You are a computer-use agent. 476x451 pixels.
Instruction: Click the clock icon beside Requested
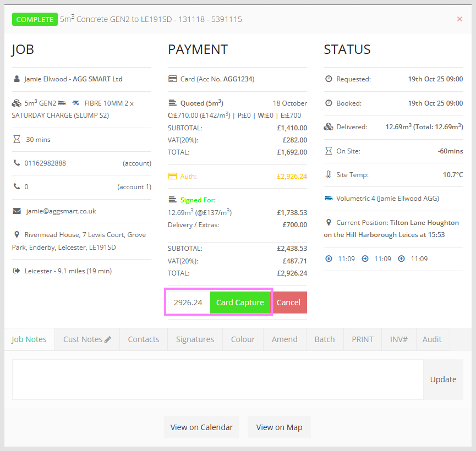[x=329, y=79]
